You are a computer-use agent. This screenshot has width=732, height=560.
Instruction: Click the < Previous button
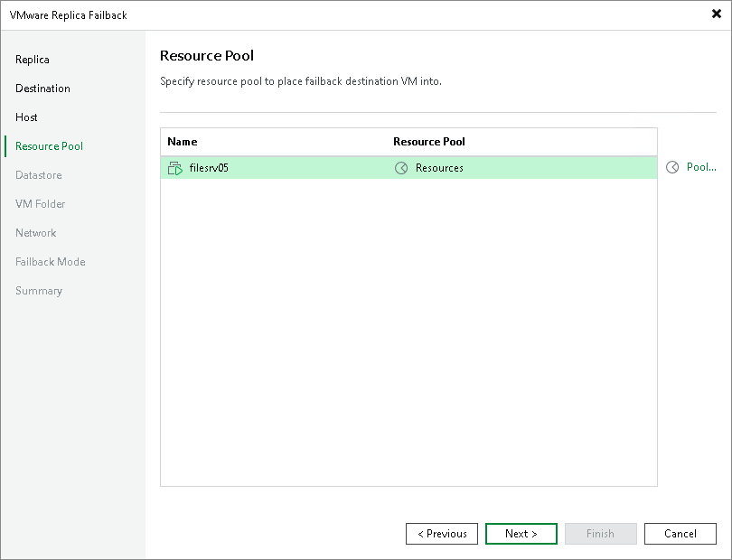(x=442, y=534)
